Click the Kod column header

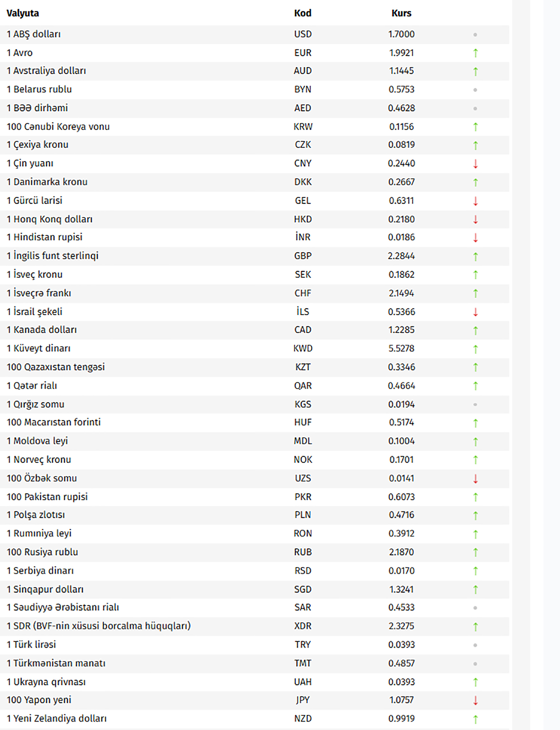pyautogui.click(x=303, y=13)
